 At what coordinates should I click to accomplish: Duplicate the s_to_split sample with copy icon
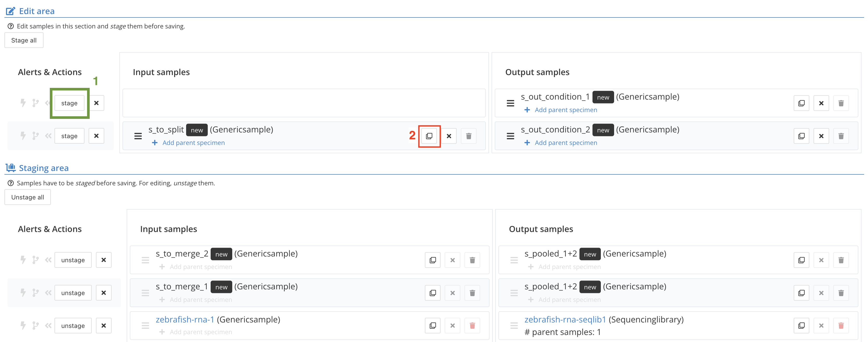pyautogui.click(x=429, y=136)
